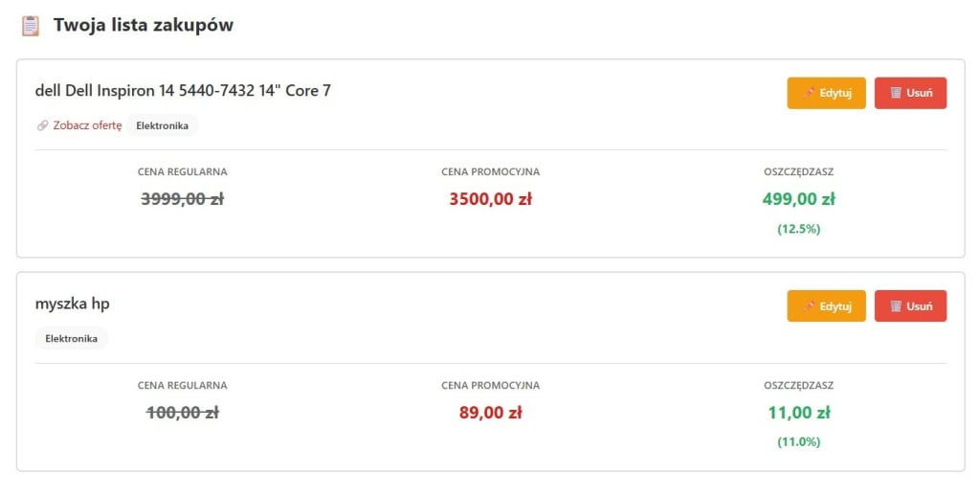Click the pencil icon on Dell laptop's Edytuj

pos(809,93)
